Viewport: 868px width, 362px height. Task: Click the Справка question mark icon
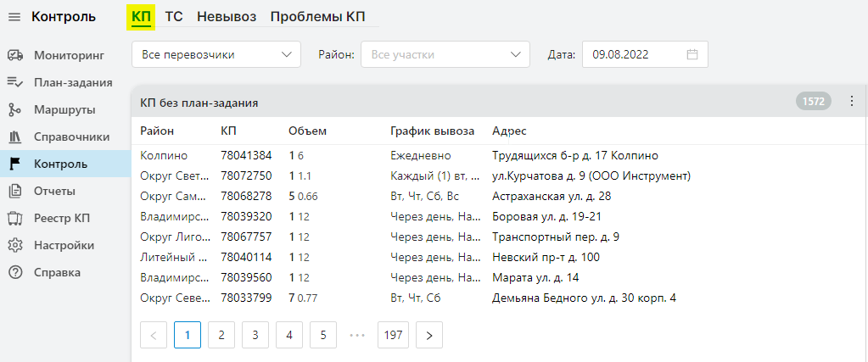[14, 272]
